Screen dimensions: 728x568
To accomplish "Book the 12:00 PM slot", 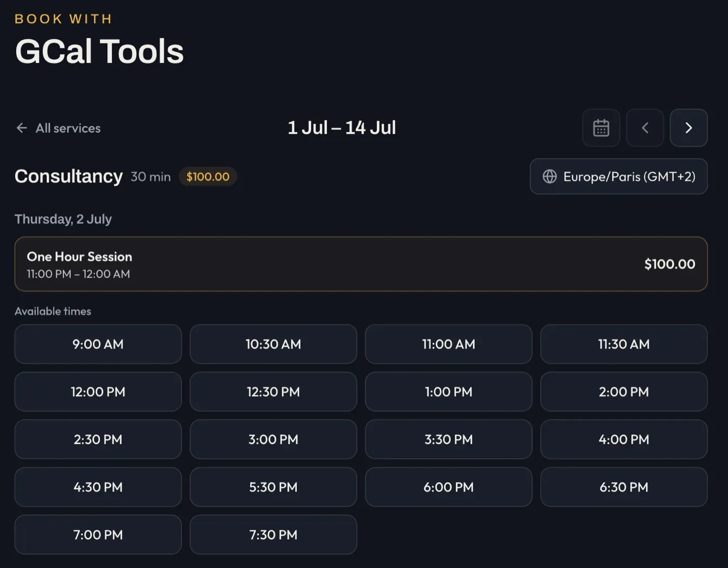I will [98, 392].
